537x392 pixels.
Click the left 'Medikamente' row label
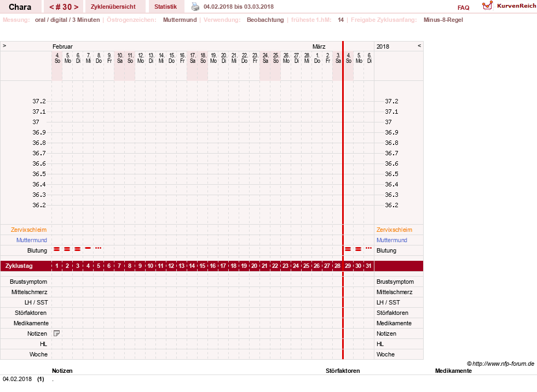31,323
